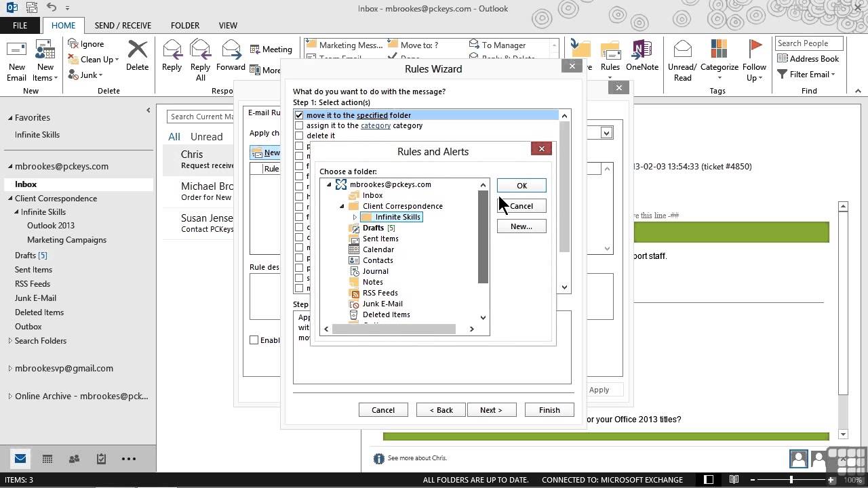Switch to the VIEW tab
The image size is (868, 488).
click(228, 25)
